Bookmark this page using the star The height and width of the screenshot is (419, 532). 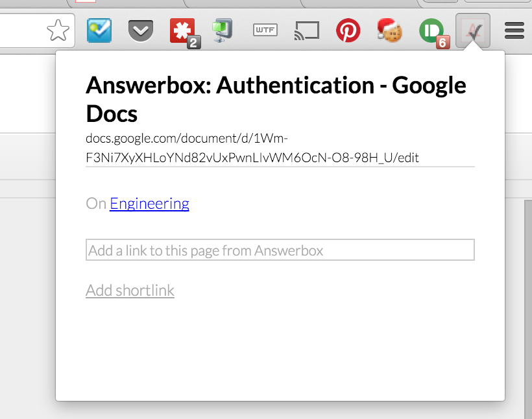(x=59, y=30)
